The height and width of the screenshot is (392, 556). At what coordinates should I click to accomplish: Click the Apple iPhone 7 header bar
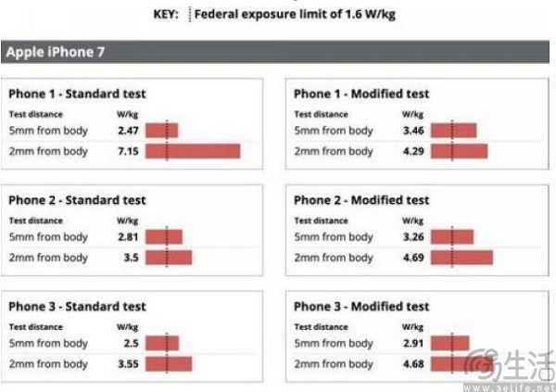tap(278, 53)
